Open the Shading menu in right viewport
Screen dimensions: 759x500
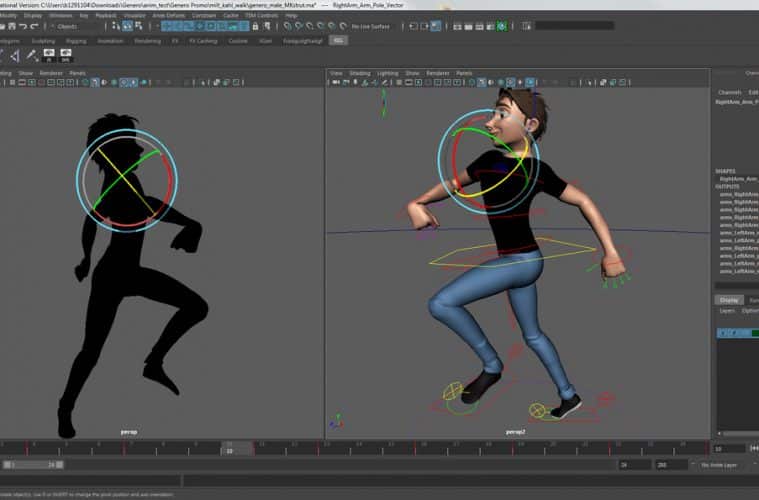359,73
